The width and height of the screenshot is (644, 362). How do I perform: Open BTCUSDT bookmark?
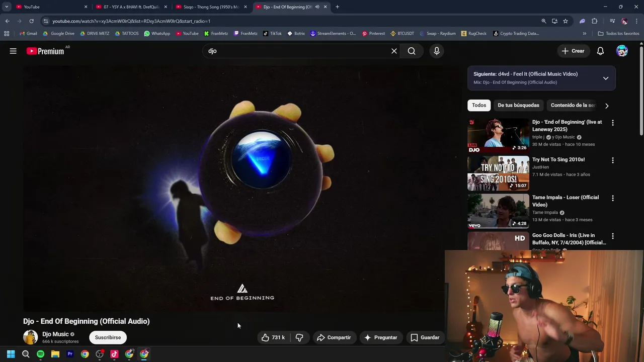point(402,34)
